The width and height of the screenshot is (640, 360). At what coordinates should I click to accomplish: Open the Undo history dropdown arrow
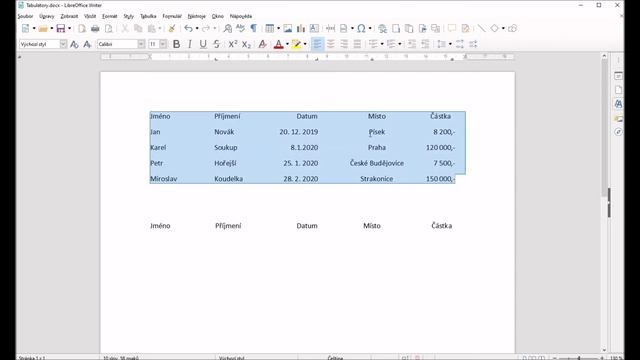point(197,28)
